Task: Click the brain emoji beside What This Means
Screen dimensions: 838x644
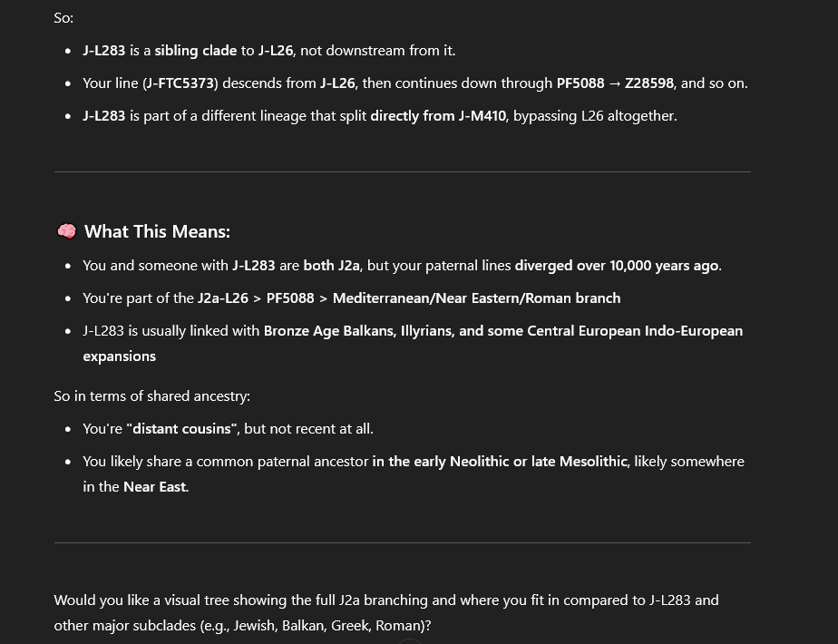Action: click(x=67, y=231)
